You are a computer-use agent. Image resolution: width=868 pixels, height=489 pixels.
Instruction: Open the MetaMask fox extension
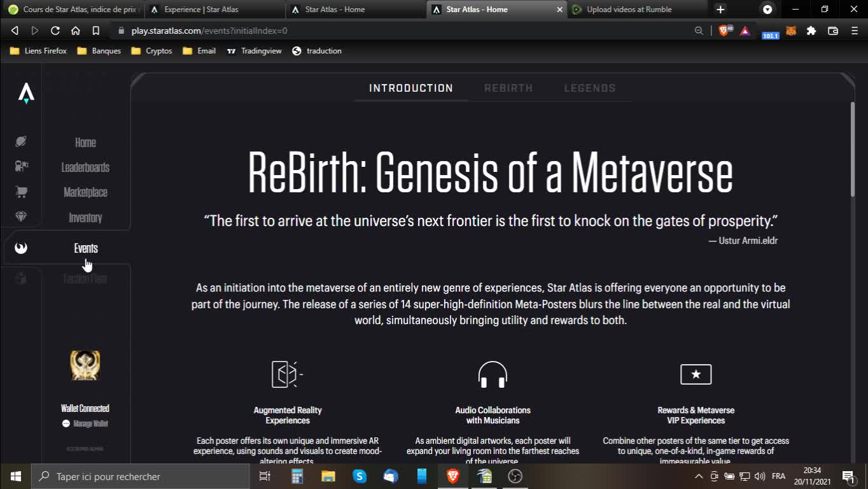coord(791,31)
